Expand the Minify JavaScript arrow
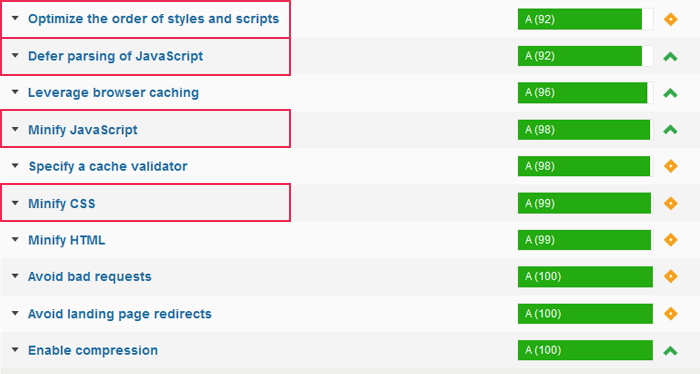The height and width of the screenshot is (374, 700). (15, 129)
